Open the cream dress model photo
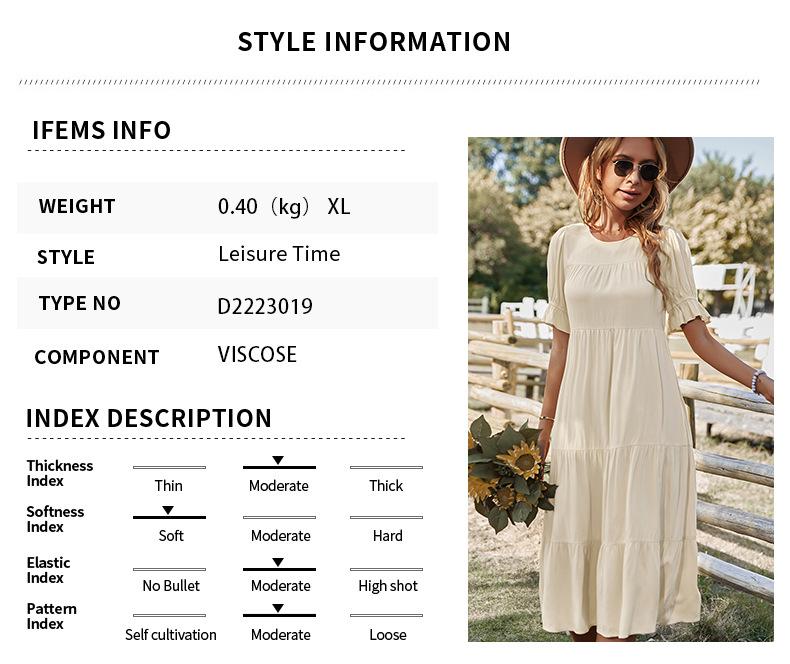790x664 pixels. pyautogui.click(x=620, y=389)
